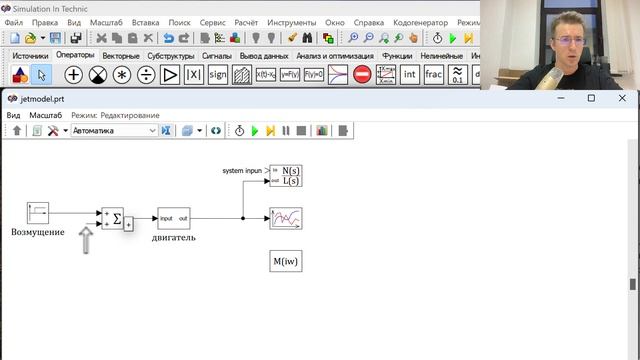Switch to the Векторные palette tab

(x=121, y=56)
